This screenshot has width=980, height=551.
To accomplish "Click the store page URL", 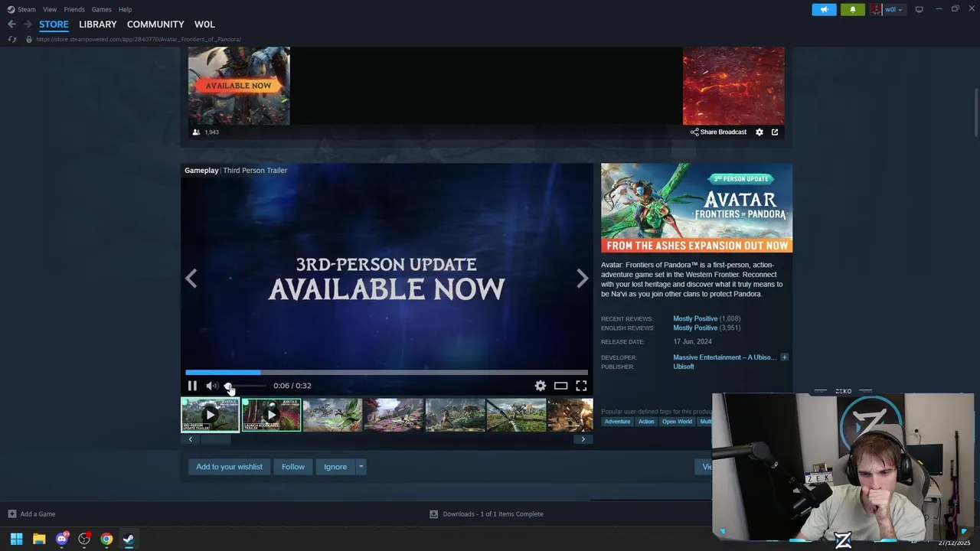I will coord(139,39).
